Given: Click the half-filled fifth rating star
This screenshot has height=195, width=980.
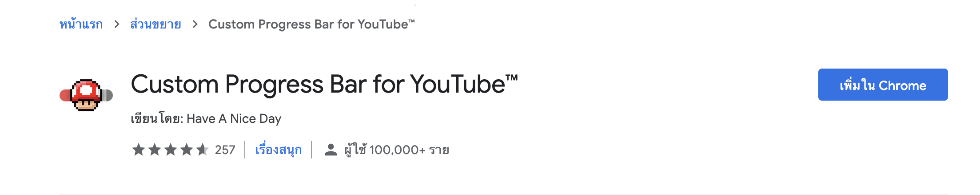Looking at the screenshot, I should point(203,150).
